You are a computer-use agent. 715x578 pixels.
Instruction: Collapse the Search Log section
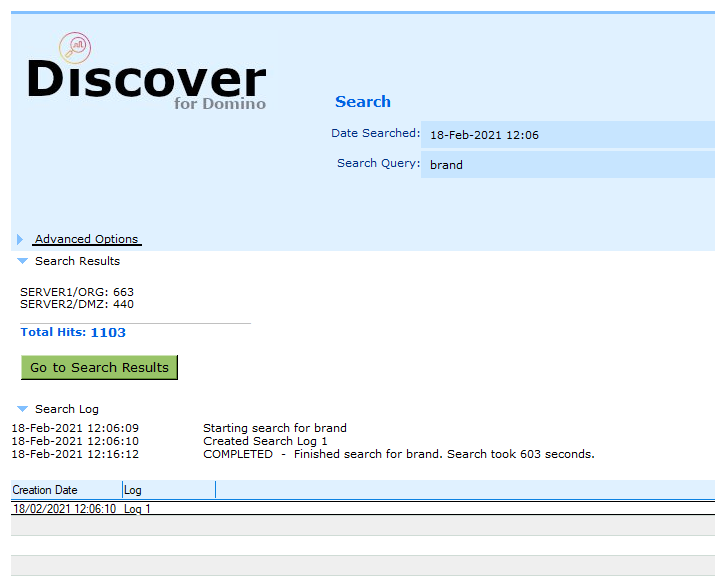click(22, 409)
